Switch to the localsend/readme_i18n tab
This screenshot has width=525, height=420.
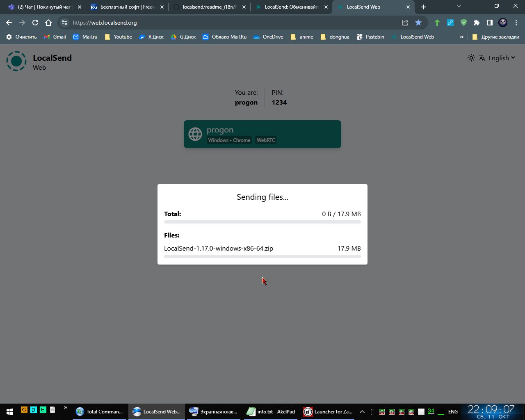(209, 7)
